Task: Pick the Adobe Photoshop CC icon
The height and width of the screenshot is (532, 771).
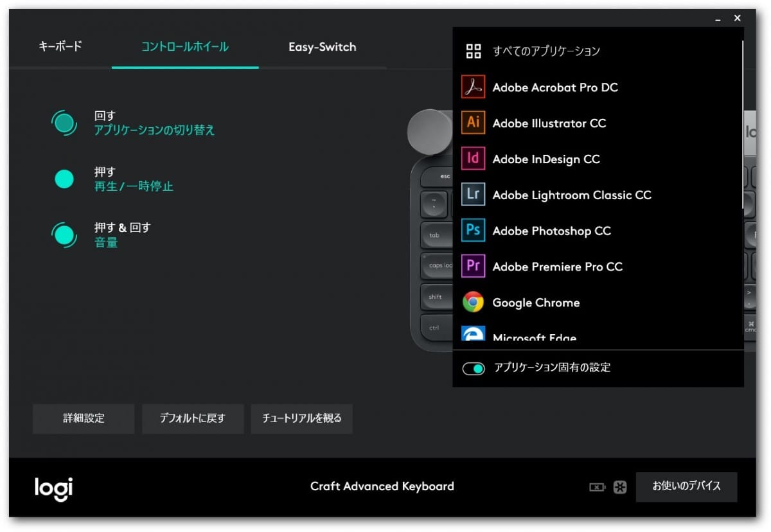Action: click(x=473, y=231)
